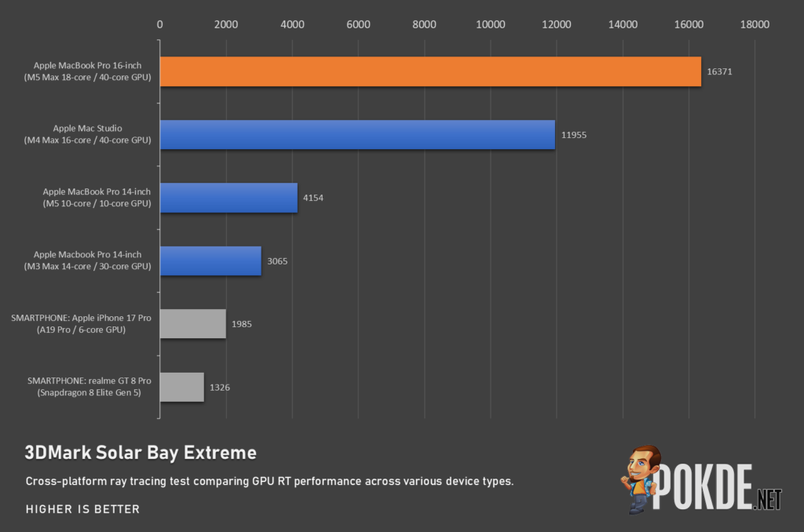The height and width of the screenshot is (532, 804).
Task: Click the MacBook Pro 14-inch M5 bar
Action: pyautogui.click(x=228, y=198)
